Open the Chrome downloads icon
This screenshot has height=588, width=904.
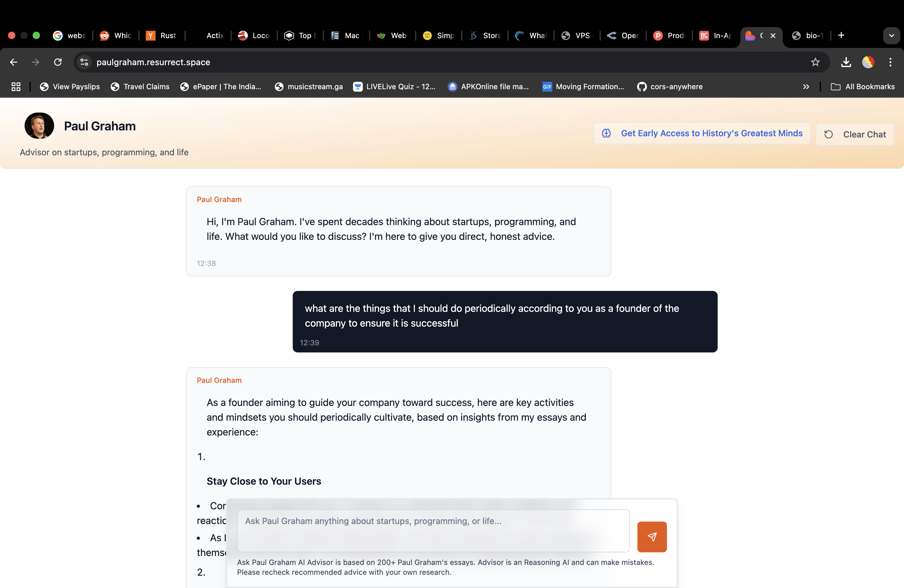tap(846, 62)
